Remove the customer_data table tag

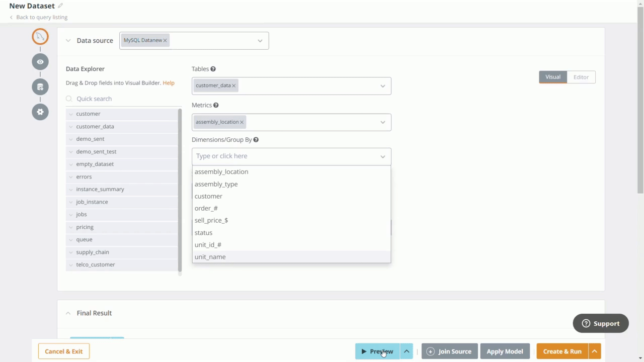(233, 86)
